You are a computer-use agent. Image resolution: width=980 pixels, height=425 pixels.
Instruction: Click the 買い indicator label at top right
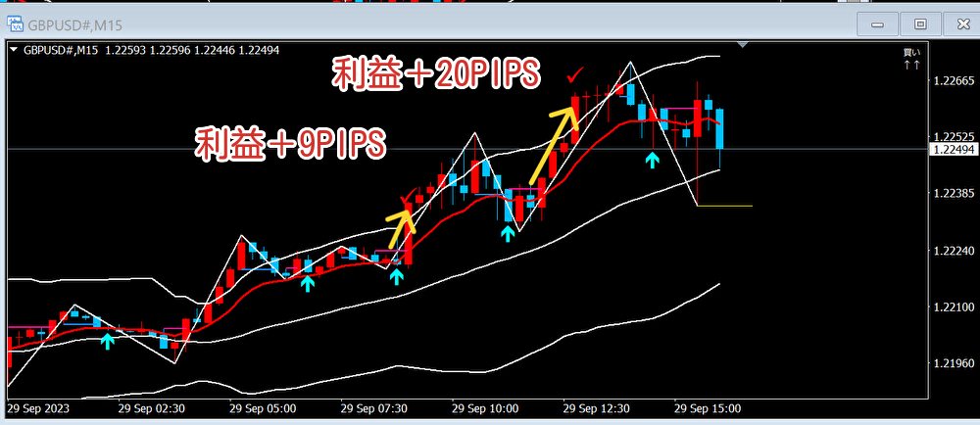(911, 54)
